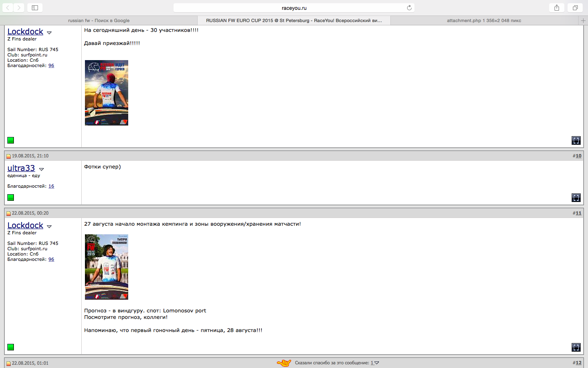This screenshot has height=368, width=588.
Task: Click 'Club: surfpoint.ru' in post #11
Action: point(27,249)
